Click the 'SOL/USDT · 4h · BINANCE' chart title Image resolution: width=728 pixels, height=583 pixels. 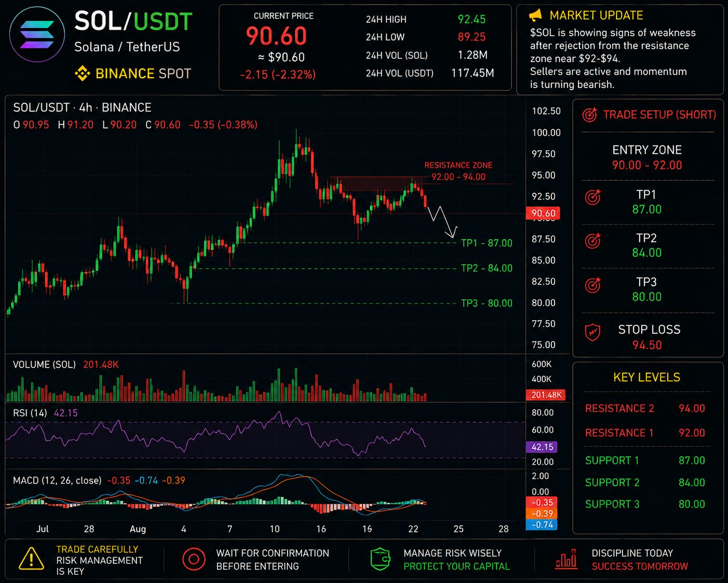(82, 108)
